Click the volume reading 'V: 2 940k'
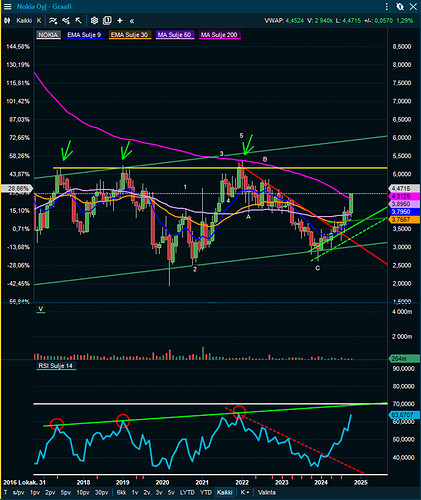Screen dimensions: 421x500 point(320,21)
